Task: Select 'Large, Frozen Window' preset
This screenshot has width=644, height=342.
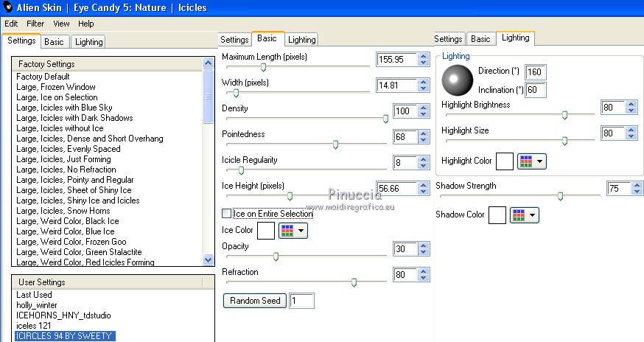Action: pyautogui.click(x=56, y=87)
